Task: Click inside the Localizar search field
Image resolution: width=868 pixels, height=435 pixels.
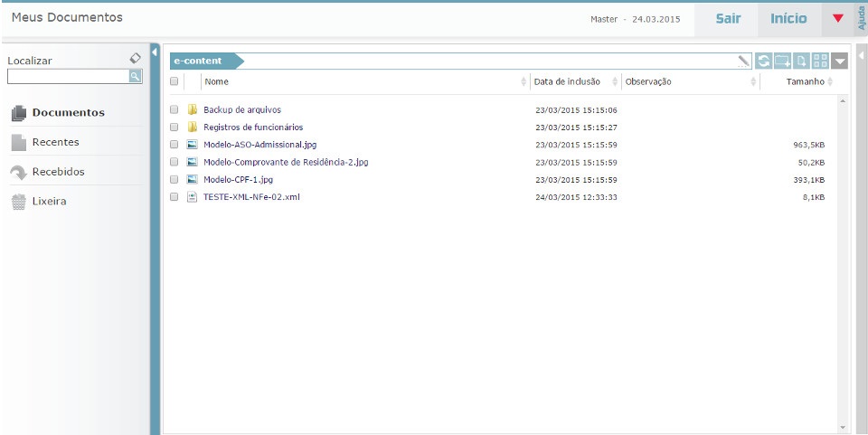Action: [68, 77]
